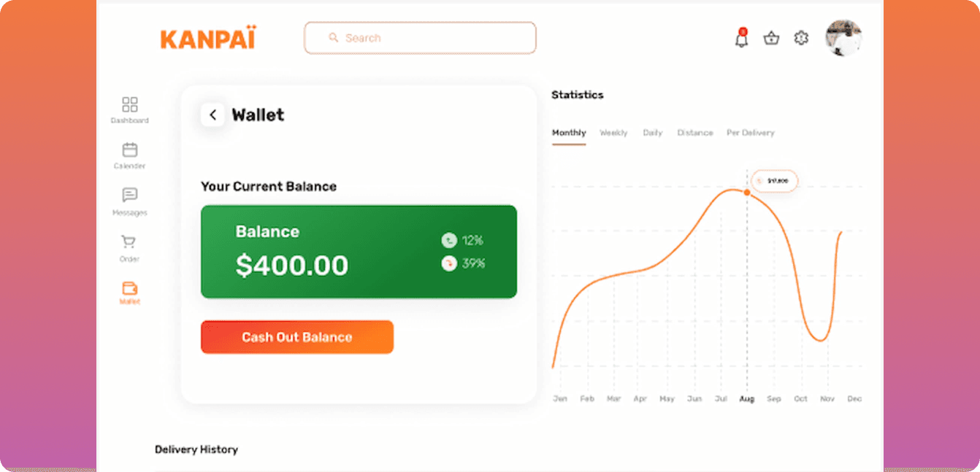Viewport: 980px width, 472px height.
Task: Select the Distance statistics tab
Action: [695, 133]
